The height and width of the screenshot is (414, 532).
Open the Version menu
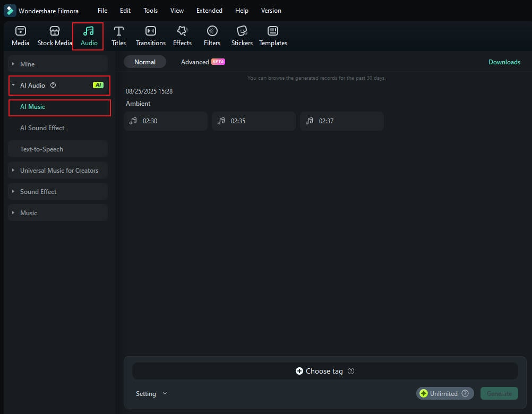271,11
